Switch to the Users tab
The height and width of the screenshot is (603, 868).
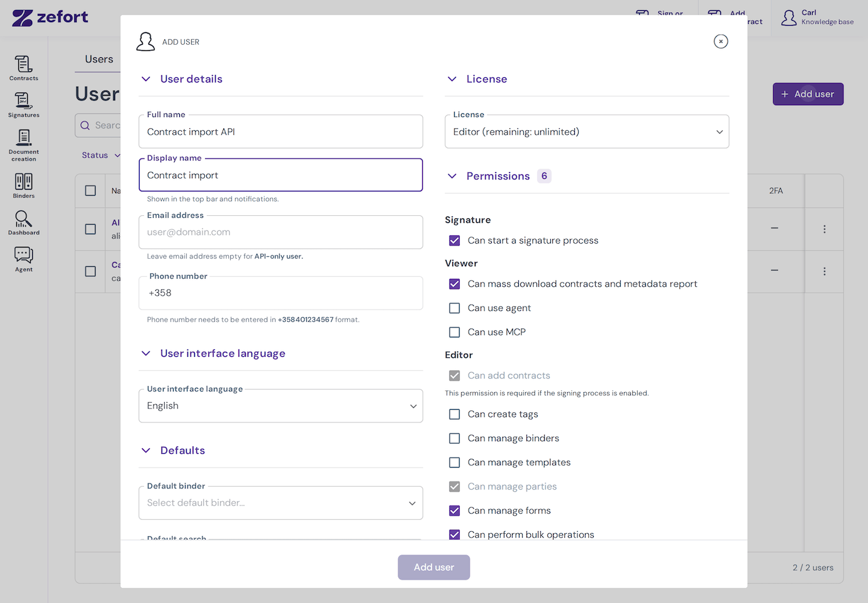pos(99,59)
